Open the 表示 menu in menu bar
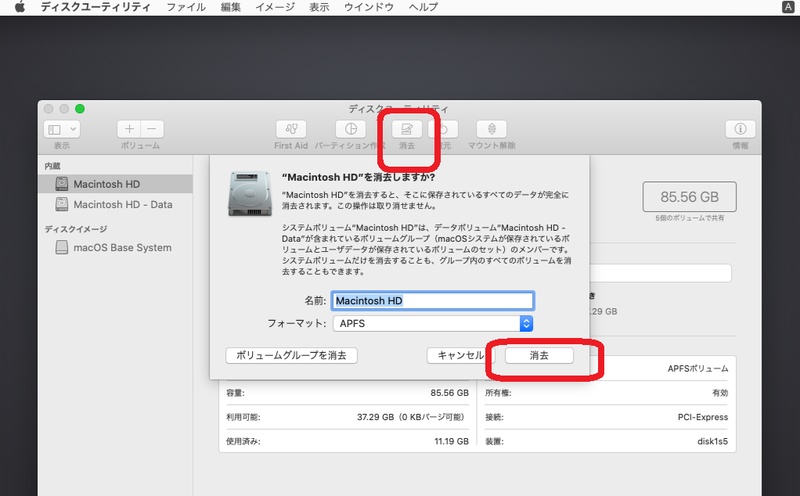Viewport: 800px width, 496px height. coord(319,7)
